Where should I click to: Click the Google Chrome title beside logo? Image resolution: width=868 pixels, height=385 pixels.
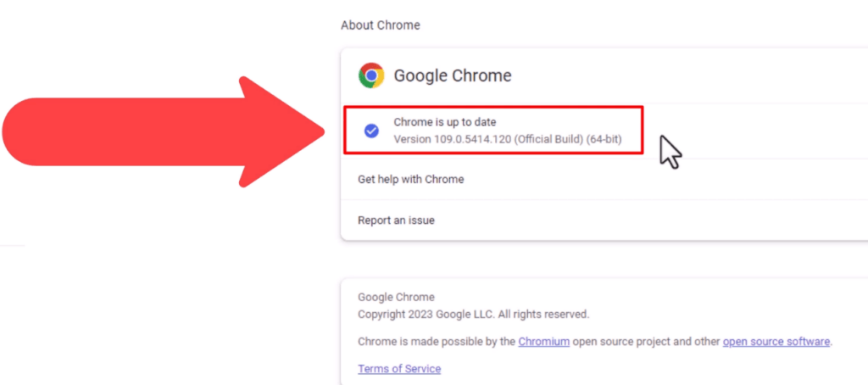453,75
